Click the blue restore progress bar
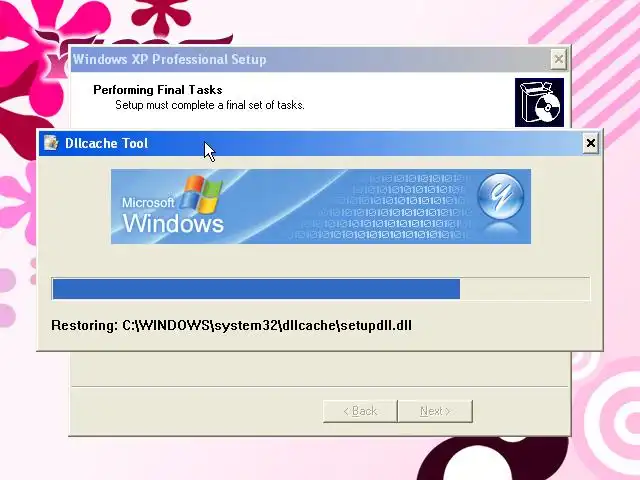The width and height of the screenshot is (640, 480). [x=321, y=289]
